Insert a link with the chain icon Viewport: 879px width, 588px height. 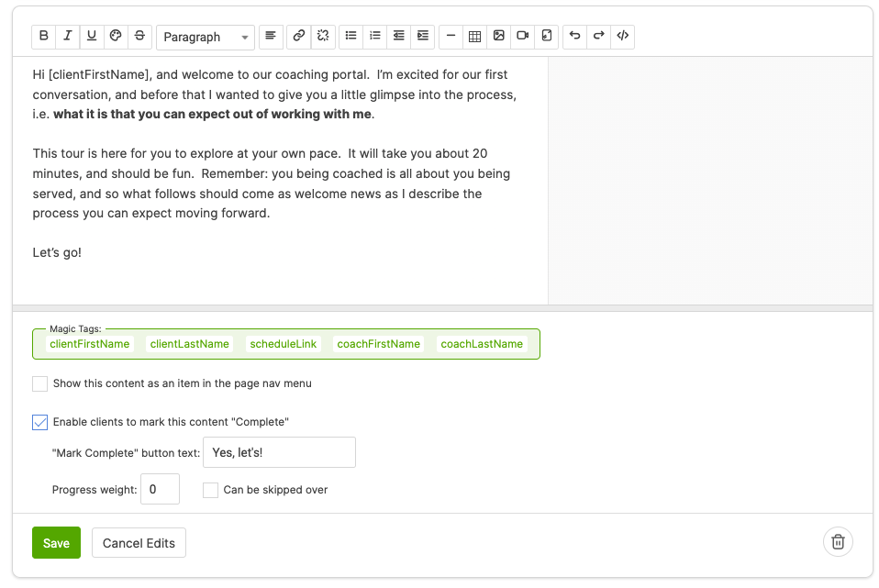click(x=298, y=36)
